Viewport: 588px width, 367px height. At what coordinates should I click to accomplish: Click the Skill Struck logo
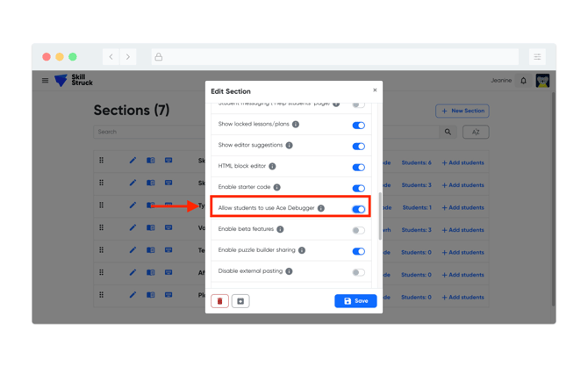(x=74, y=81)
